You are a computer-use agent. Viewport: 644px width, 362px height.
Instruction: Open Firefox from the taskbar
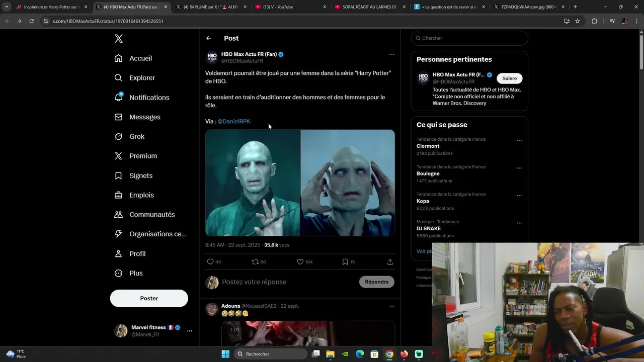click(x=404, y=354)
